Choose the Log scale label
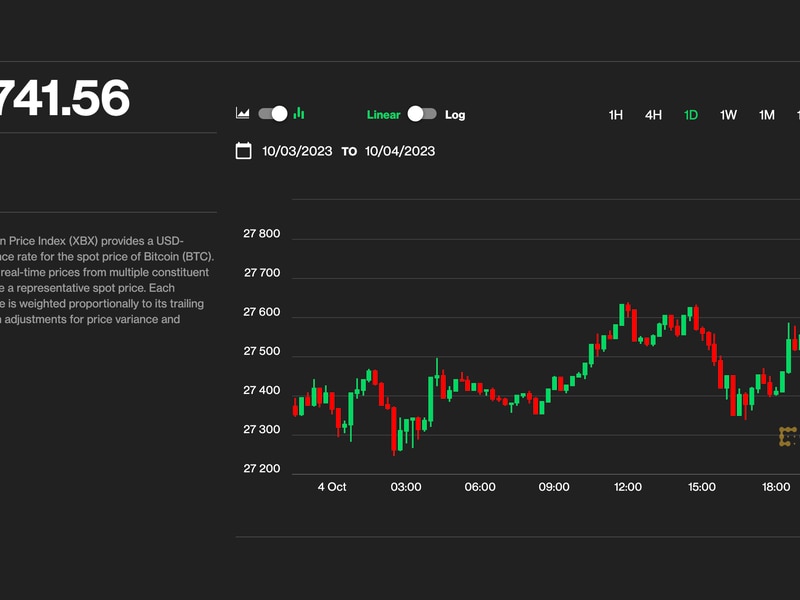 coord(455,115)
